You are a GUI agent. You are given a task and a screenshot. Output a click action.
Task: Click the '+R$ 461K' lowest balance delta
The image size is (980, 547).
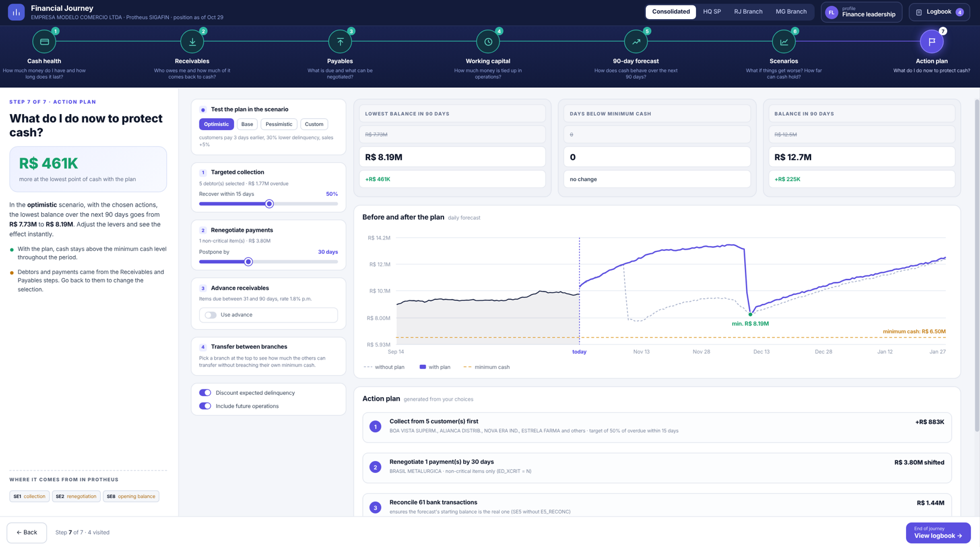pos(378,179)
